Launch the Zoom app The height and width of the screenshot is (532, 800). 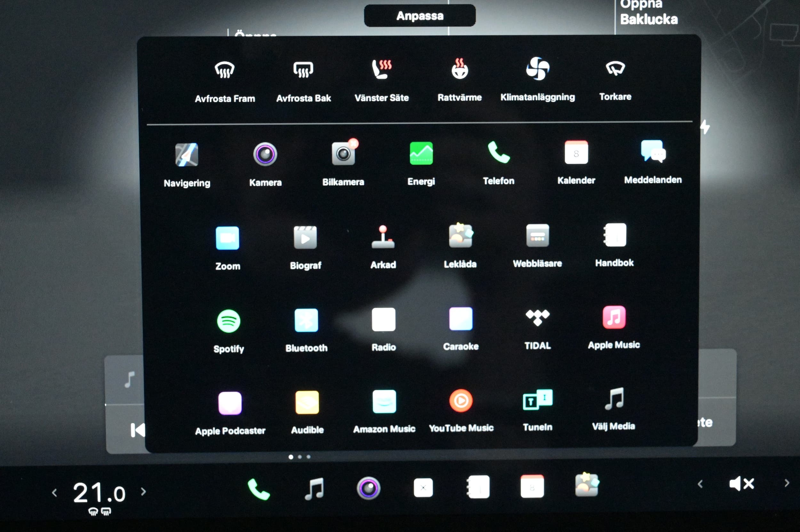click(x=228, y=238)
